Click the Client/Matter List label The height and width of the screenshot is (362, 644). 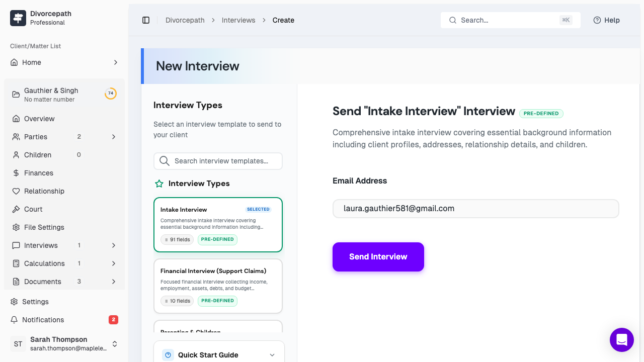click(x=35, y=46)
